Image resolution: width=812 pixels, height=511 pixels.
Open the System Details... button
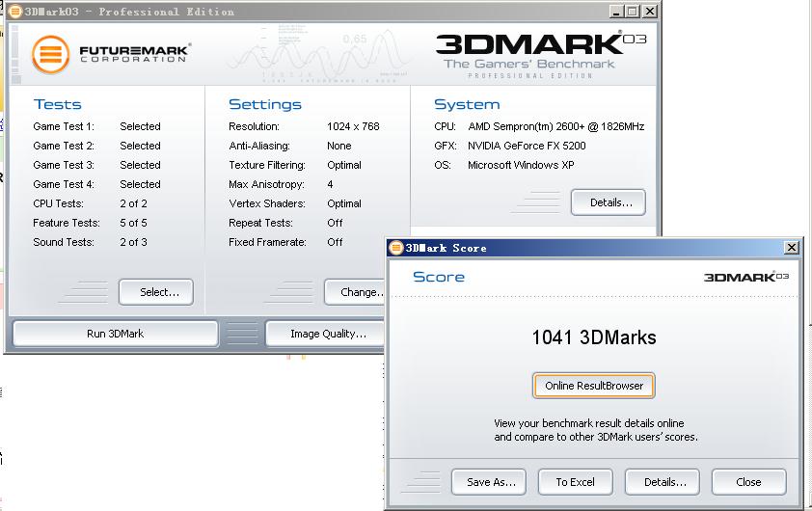pos(608,202)
